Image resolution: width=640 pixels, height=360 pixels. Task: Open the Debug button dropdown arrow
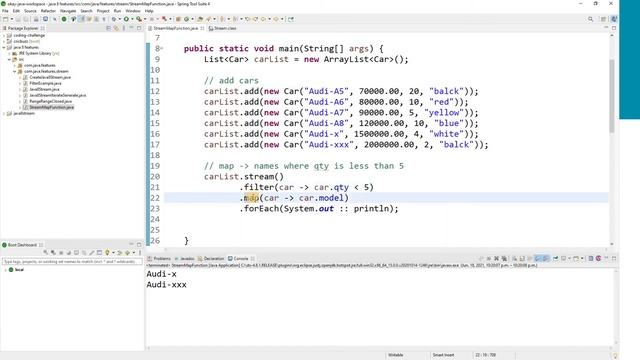point(119,19)
